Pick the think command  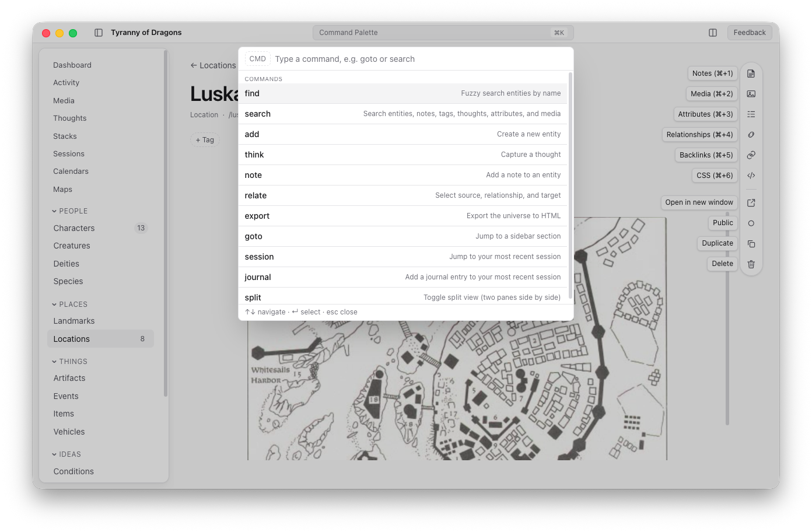[402, 155]
